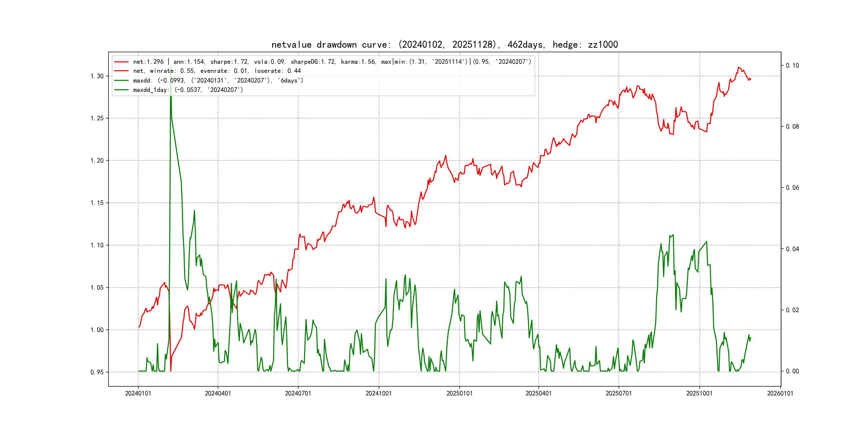Click the 1.30 left axis tick label
The image size is (868, 434).
[x=97, y=76]
